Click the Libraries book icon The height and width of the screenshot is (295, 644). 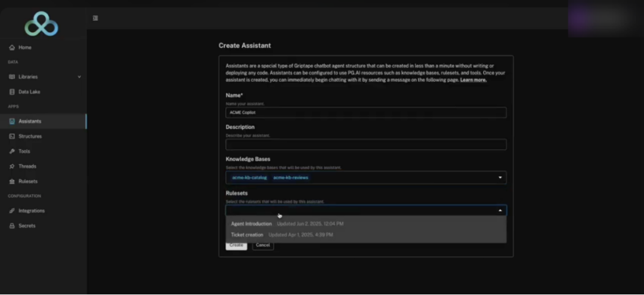[x=12, y=77]
